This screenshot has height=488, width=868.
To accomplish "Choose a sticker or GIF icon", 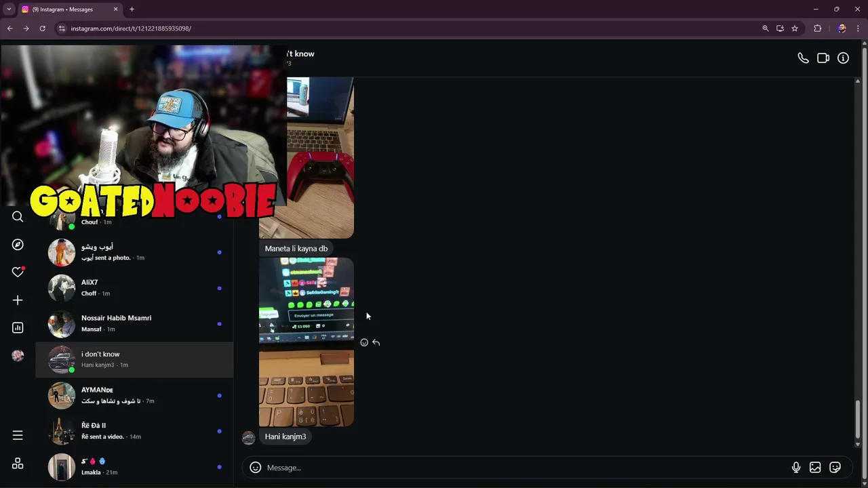I will (x=835, y=468).
